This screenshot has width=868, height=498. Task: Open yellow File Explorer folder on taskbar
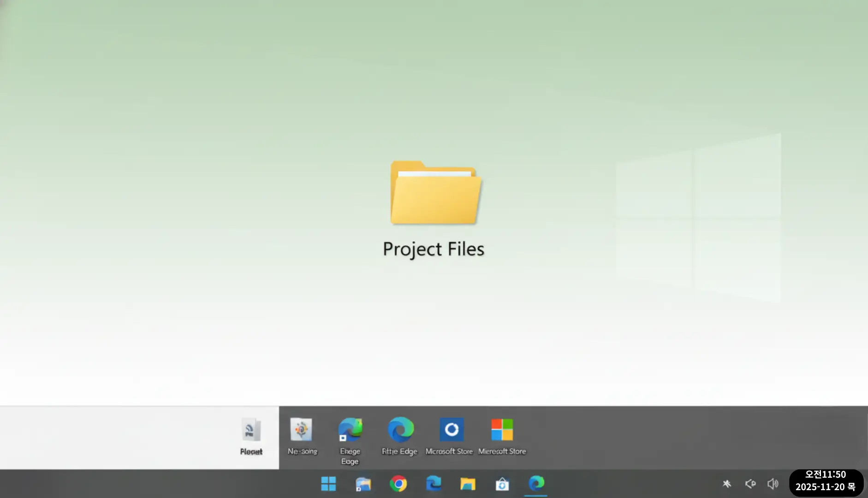pos(467,484)
